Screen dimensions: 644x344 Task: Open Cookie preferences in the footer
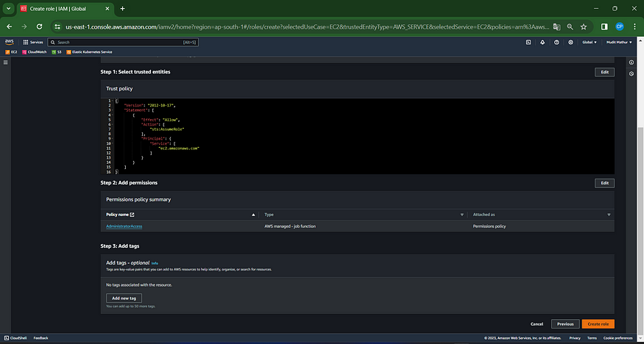coord(618,338)
